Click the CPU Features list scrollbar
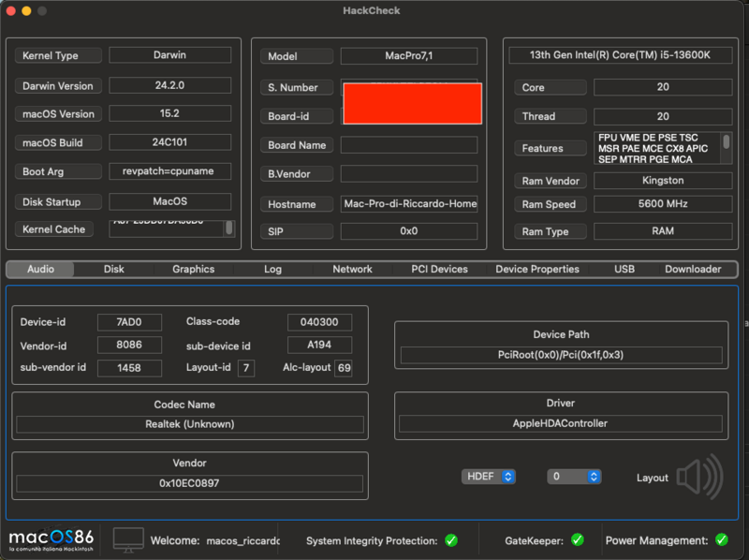Viewport: 749px width, 560px height. [726, 143]
